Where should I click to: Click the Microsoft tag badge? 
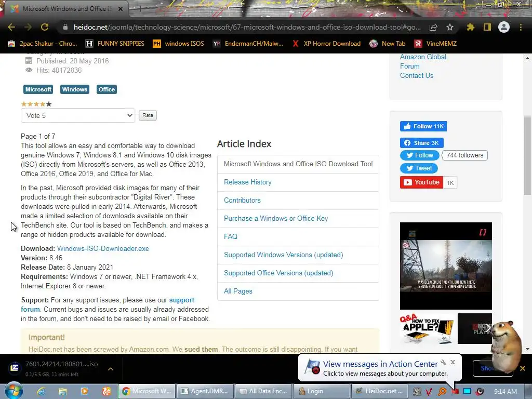[x=38, y=89]
